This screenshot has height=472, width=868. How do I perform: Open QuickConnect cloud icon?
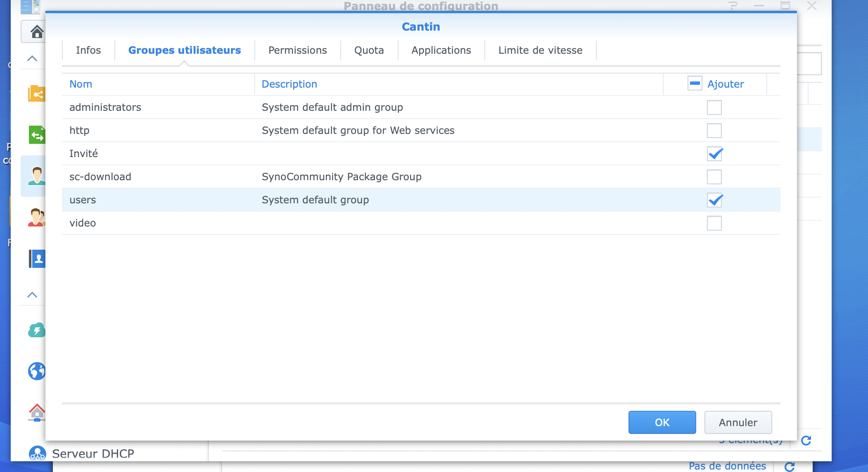tap(36, 330)
